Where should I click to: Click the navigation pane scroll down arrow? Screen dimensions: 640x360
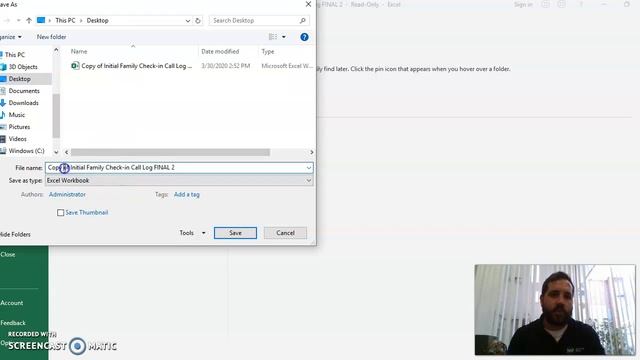click(56, 152)
